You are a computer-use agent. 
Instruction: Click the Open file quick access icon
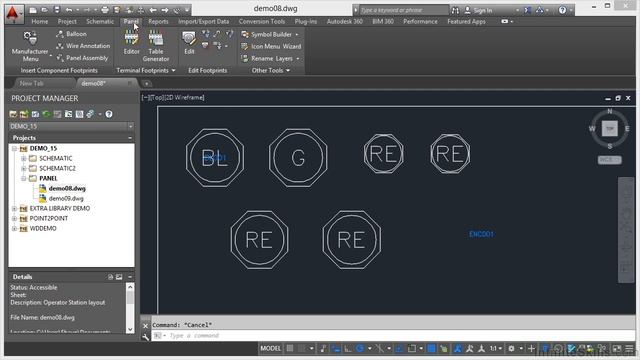44,10
